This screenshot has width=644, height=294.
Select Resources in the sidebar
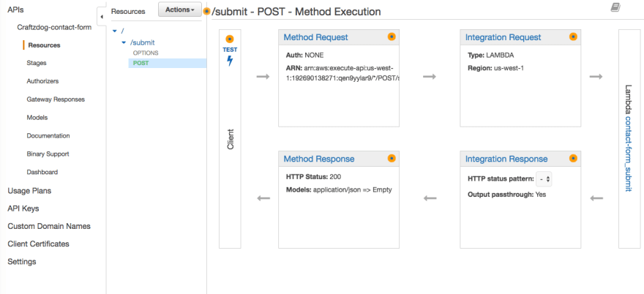[45, 45]
